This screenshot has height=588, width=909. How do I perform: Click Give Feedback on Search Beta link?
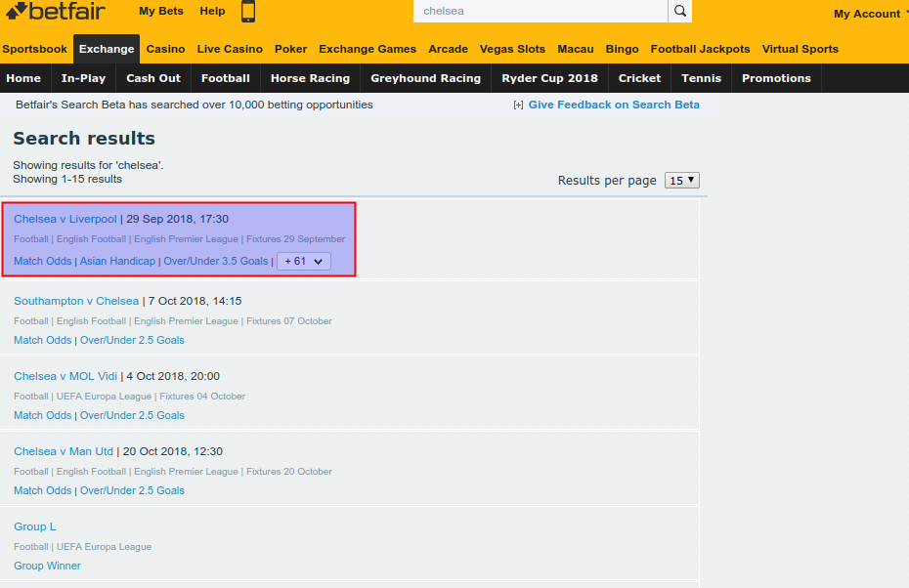pyautogui.click(x=614, y=105)
